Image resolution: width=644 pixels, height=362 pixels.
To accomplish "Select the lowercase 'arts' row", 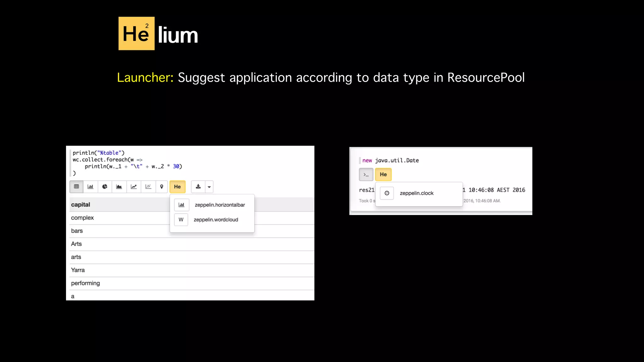I will 192,257.
